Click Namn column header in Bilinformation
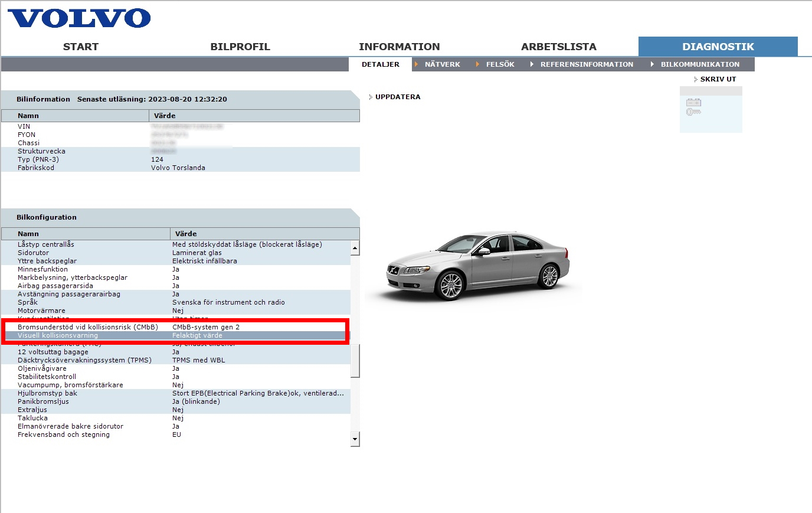812x513 pixels. [75, 116]
